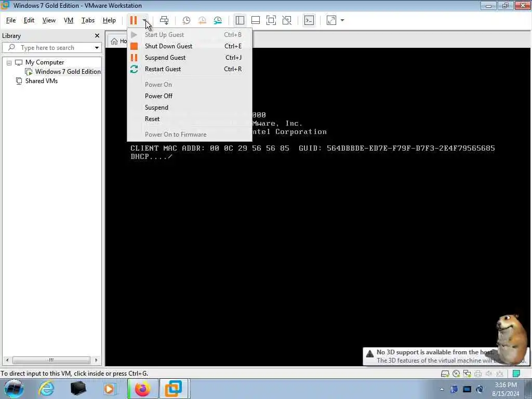Toggle the library sidebar view icon
532x399 pixels.
point(240,20)
